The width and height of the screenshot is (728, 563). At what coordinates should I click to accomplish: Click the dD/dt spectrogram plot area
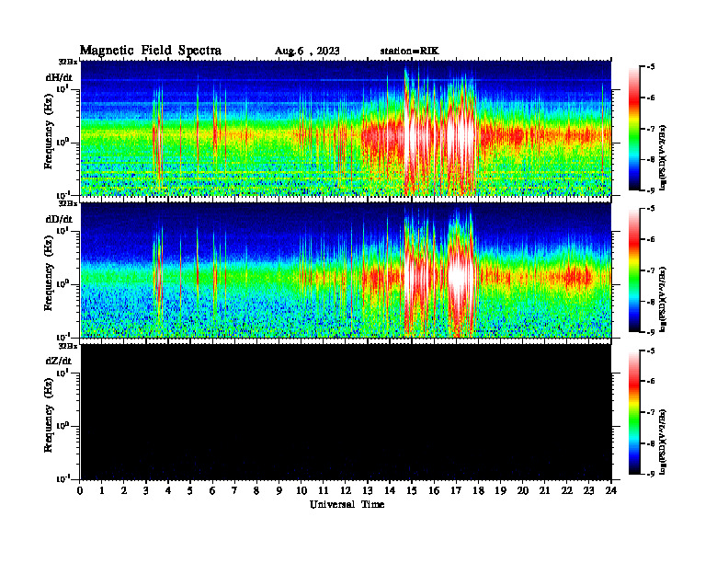[x=346, y=270]
